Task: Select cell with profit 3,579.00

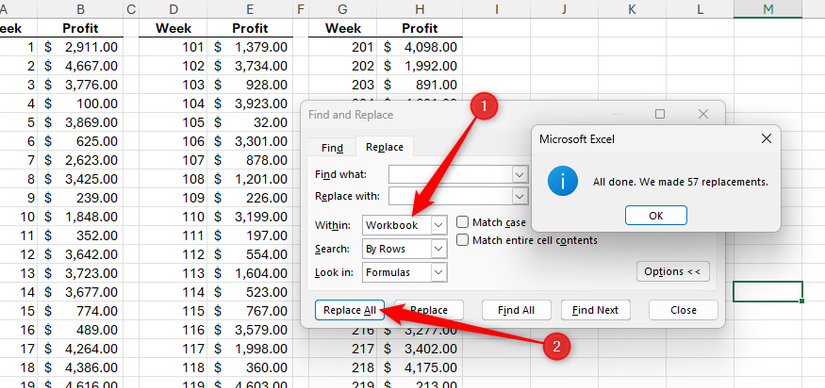Action: [250, 330]
